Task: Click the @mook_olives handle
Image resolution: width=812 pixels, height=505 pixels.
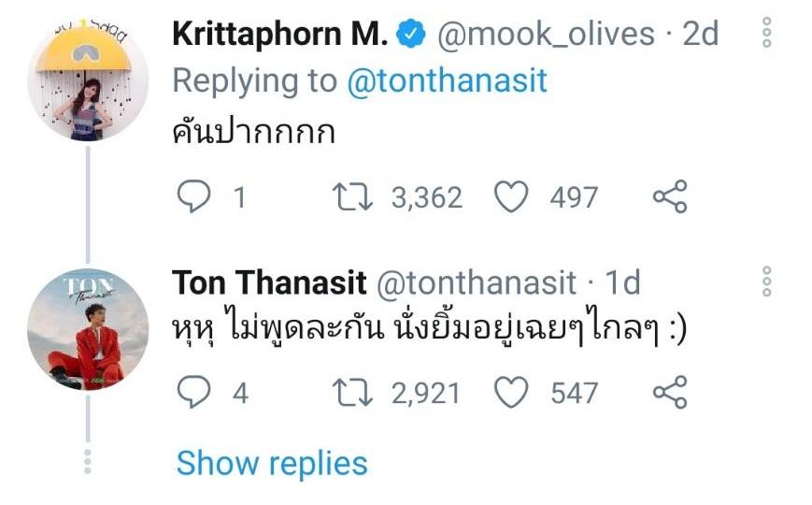Action: (544, 35)
